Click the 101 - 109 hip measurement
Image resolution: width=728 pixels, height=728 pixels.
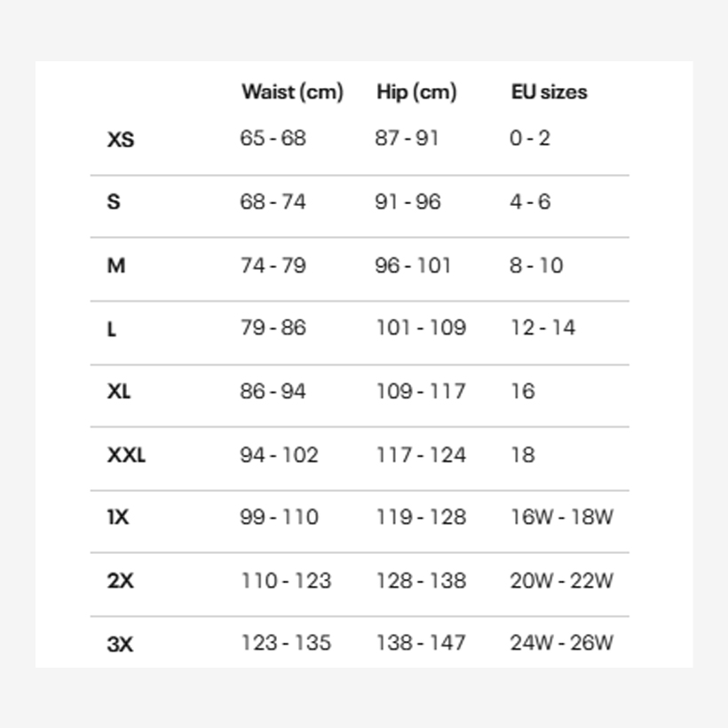(x=421, y=328)
